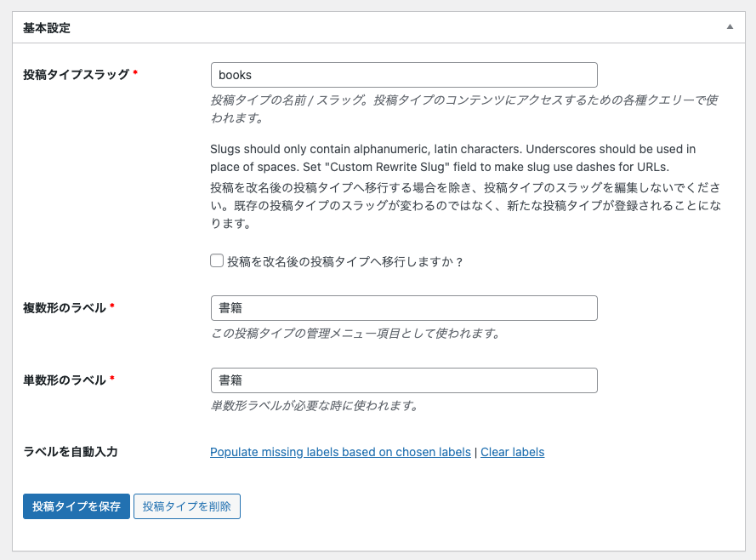Open Populate missing labels based on chosen labels
Image resolution: width=756 pixels, height=560 pixels.
click(x=340, y=452)
